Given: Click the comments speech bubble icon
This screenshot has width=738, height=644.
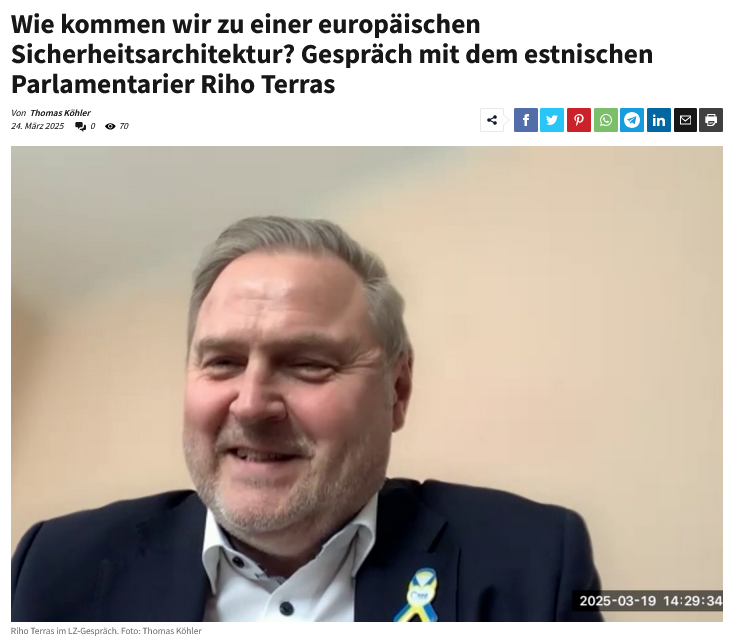Looking at the screenshot, I should tap(80, 126).
